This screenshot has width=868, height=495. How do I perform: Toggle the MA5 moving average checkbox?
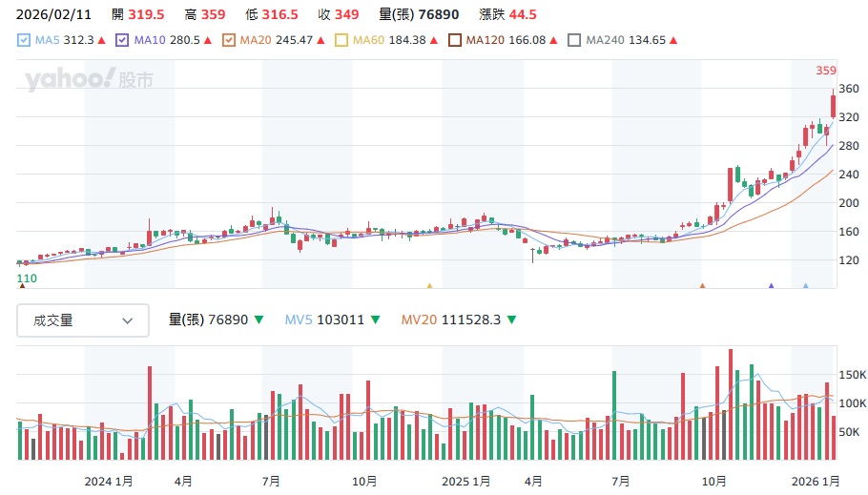coord(25,40)
